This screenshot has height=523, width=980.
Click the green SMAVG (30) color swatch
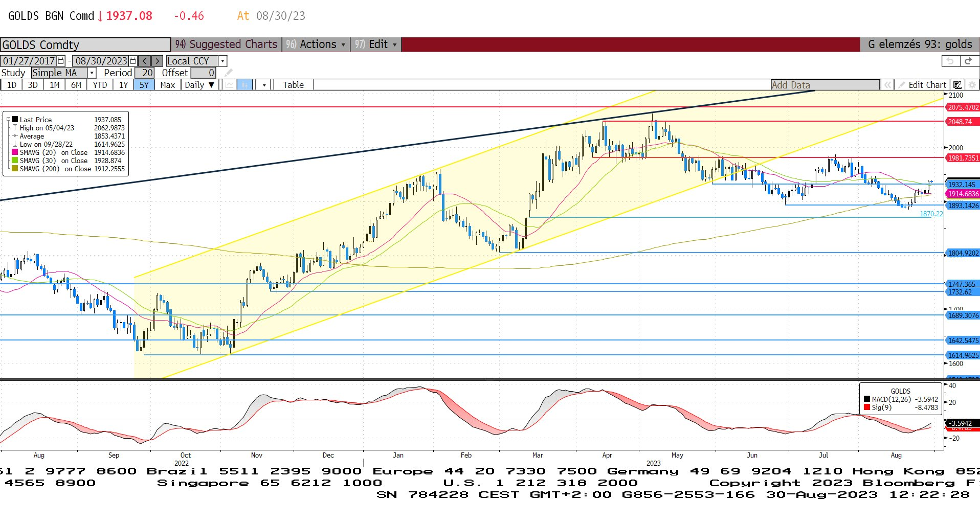(x=15, y=161)
